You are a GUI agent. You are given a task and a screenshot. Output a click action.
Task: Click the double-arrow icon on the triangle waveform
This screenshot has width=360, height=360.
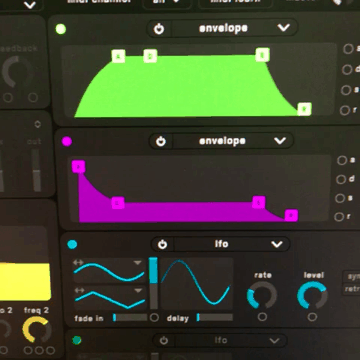(79, 290)
